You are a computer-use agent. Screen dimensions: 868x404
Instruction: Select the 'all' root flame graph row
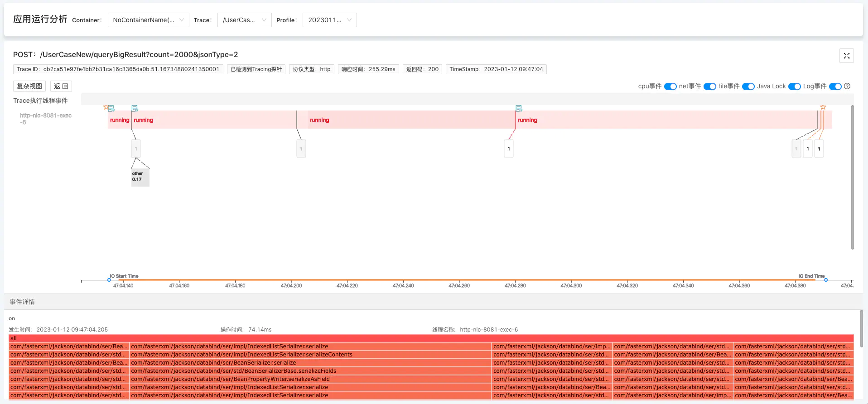pos(431,338)
